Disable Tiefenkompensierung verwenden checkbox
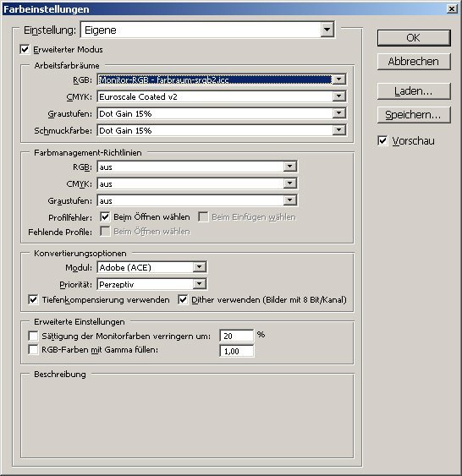The image size is (462, 476). [x=33, y=299]
